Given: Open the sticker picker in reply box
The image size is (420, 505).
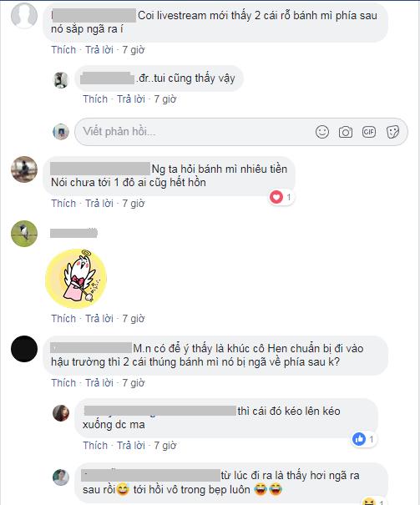Looking at the screenshot, I should pyautogui.click(x=392, y=132).
